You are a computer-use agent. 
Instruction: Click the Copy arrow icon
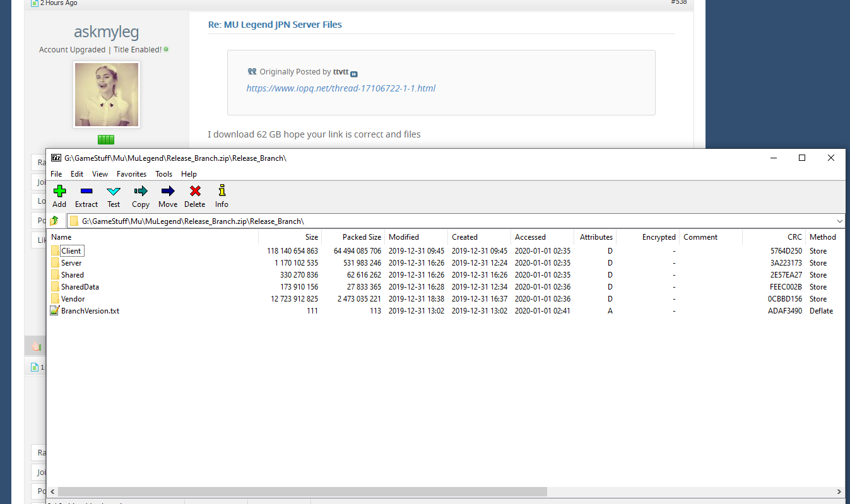pos(141,190)
